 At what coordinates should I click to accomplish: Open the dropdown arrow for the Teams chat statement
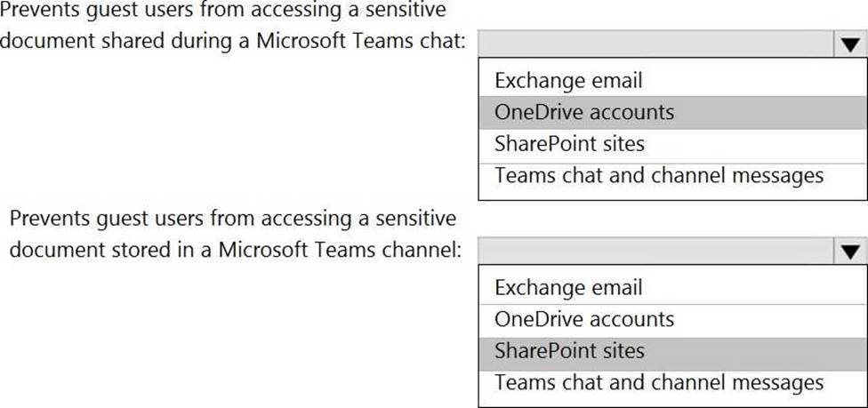pos(850,44)
